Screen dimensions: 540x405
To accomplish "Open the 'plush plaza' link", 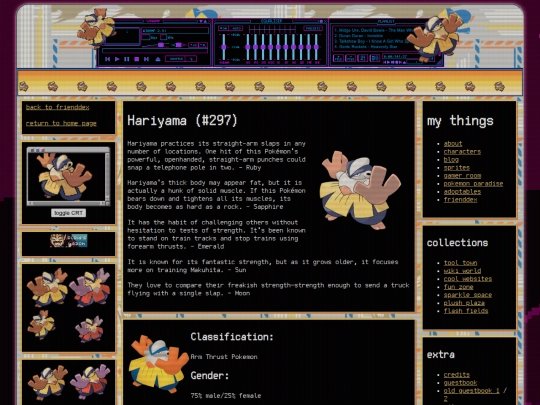I will click(464, 303).
